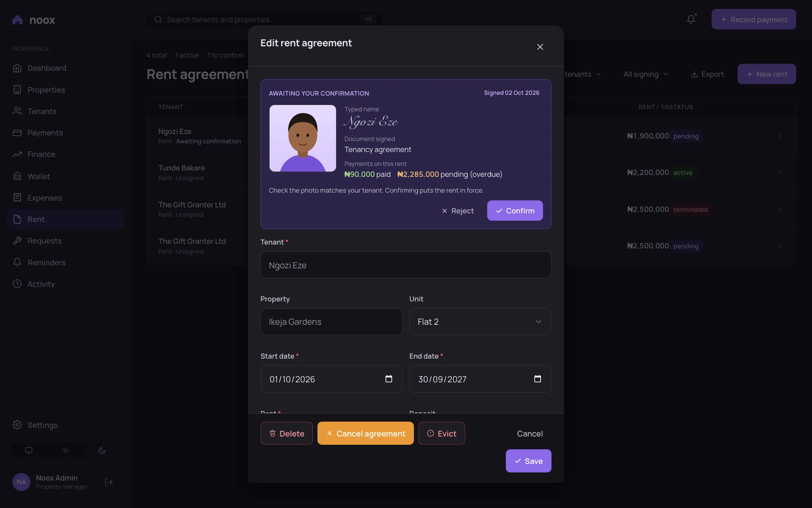Reject the signed agreement
812x508 pixels.
click(x=458, y=211)
